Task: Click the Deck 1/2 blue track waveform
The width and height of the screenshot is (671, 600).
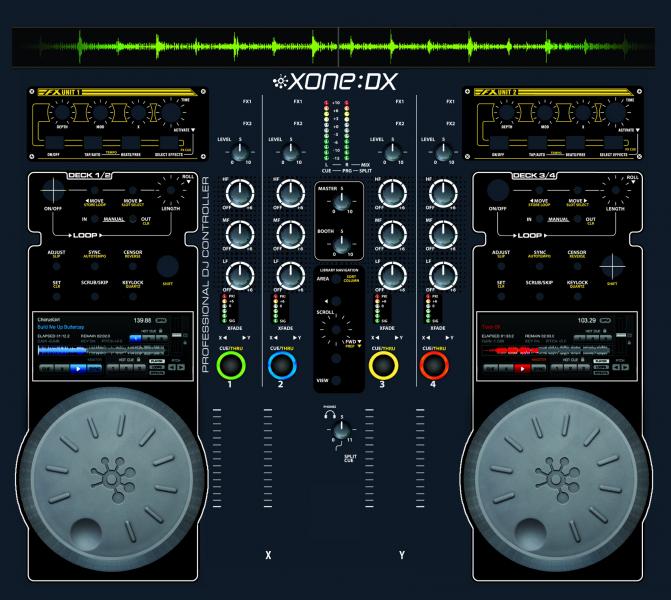Action: [101, 350]
